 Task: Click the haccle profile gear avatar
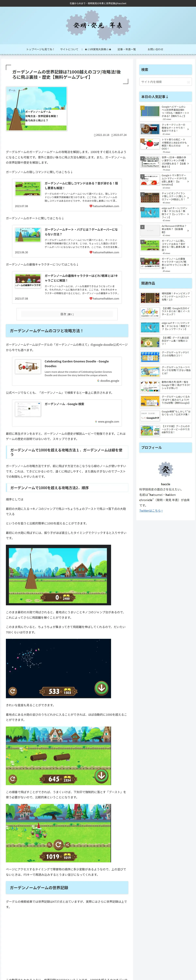coord(166,469)
